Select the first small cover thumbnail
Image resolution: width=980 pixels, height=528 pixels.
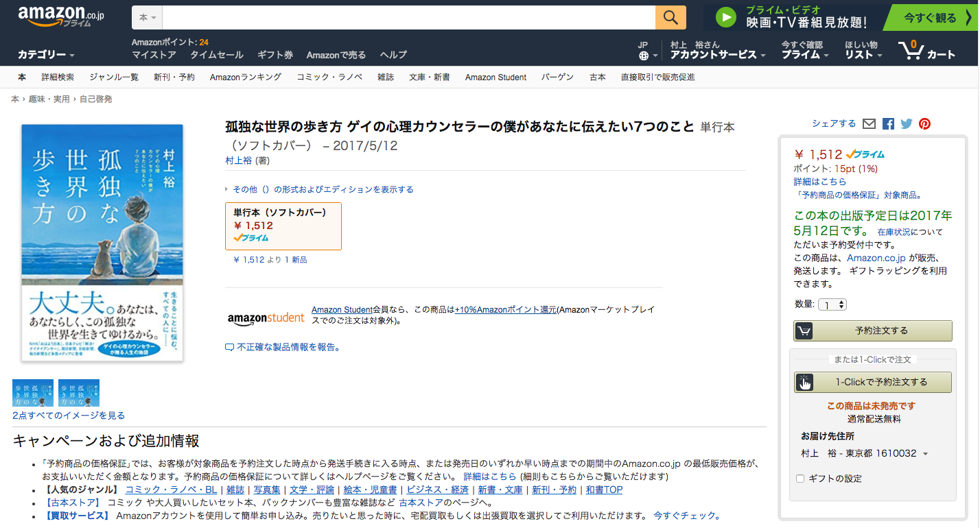pos(33,393)
